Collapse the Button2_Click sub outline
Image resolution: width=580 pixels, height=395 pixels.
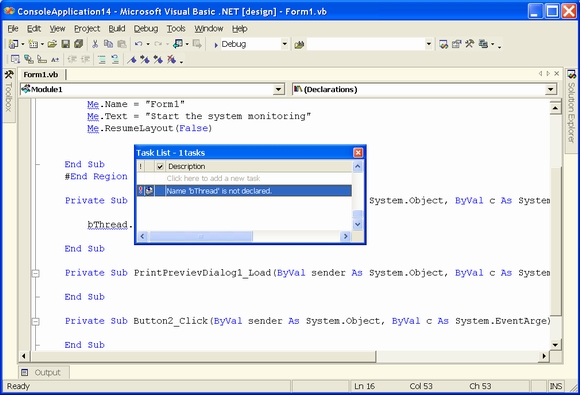coord(36,321)
